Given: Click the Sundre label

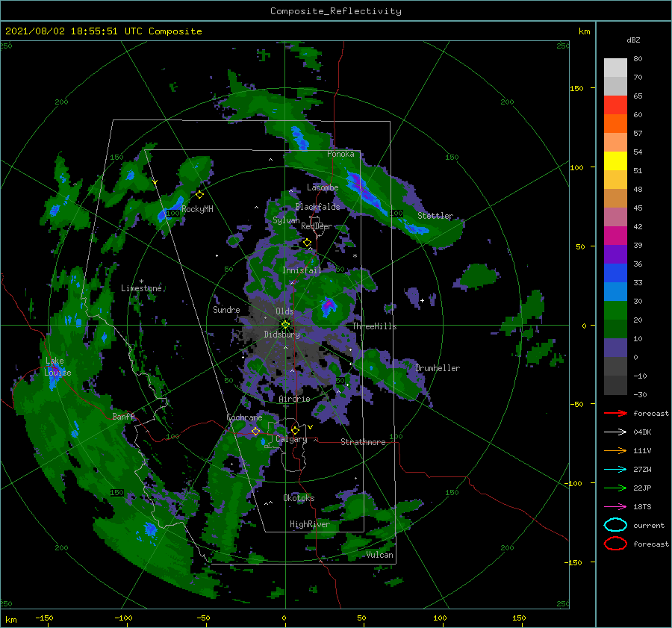Looking at the screenshot, I should pos(226,309).
